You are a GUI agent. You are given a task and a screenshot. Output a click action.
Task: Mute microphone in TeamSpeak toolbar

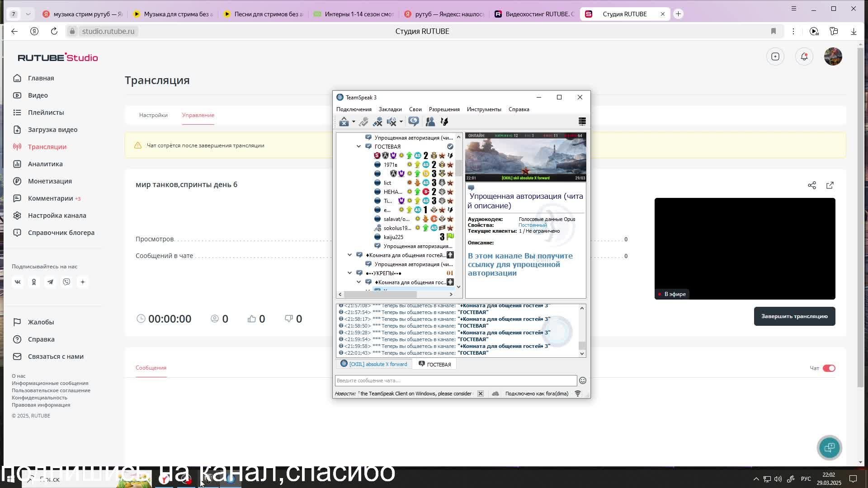pyautogui.click(x=377, y=122)
